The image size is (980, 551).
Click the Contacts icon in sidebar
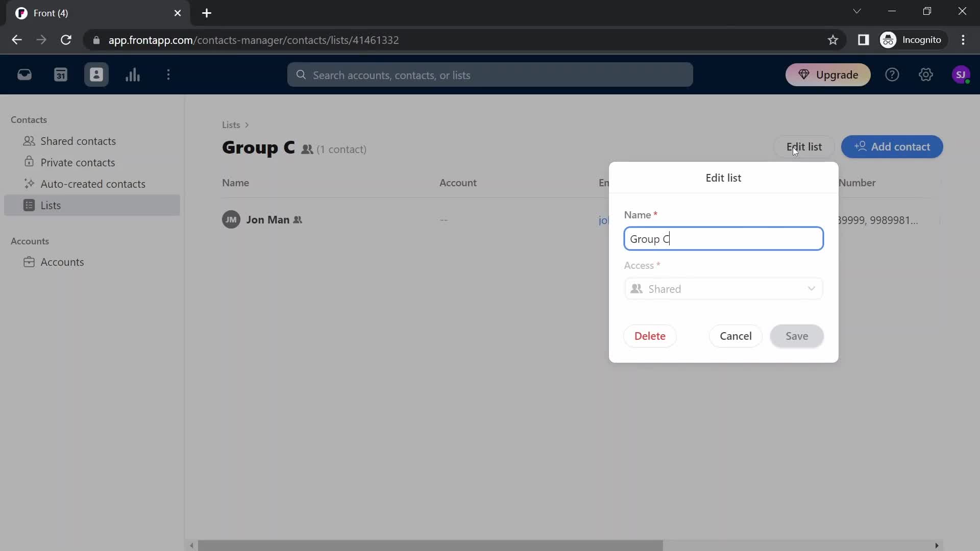pyautogui.click(x=96, y=74)
